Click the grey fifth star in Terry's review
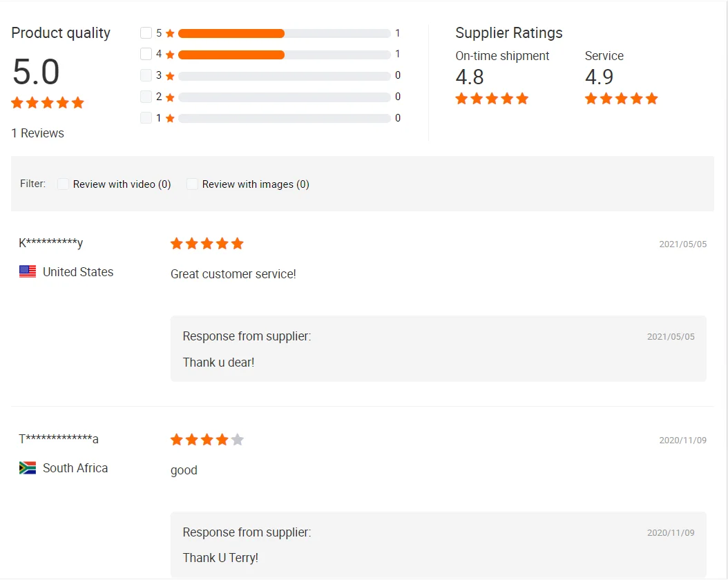 tap(238, 440)
